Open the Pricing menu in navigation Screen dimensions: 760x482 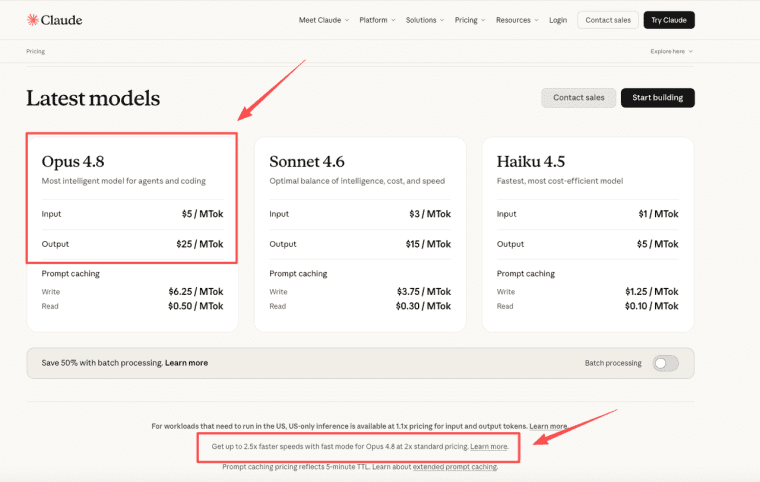click(x=470, y=20)
